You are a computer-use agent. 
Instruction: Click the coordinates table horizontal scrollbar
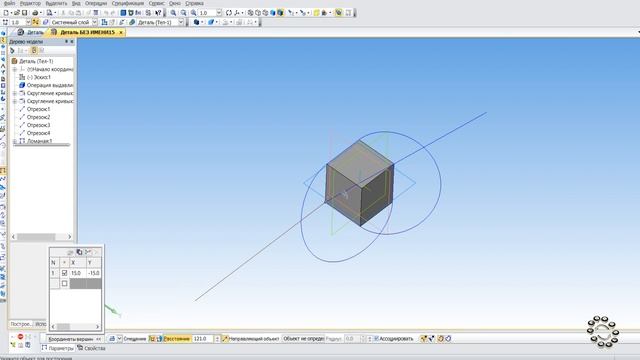pos(76,327)
